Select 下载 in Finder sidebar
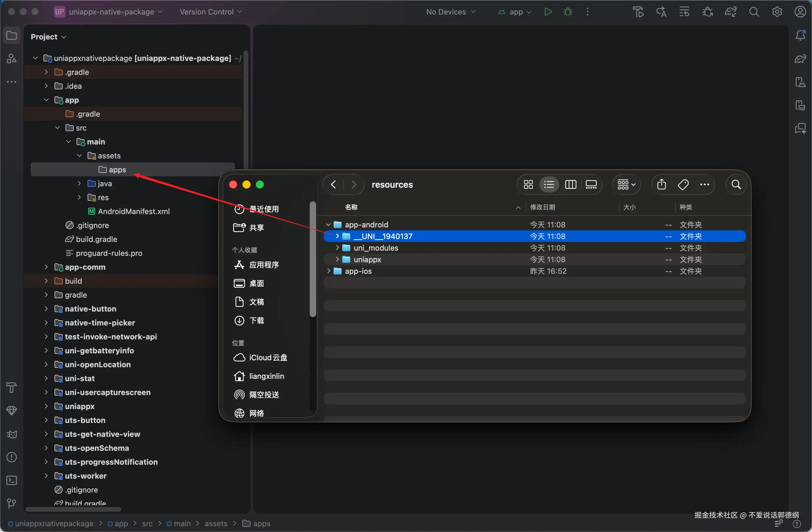Image resolution: width=812 pixels, height=532 pixels. (256, 321)
